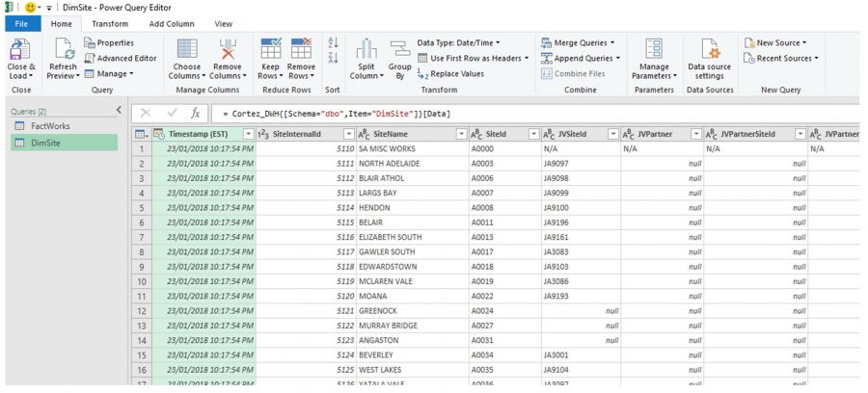Click the JA9097 cell

click(x=581, y=164)
